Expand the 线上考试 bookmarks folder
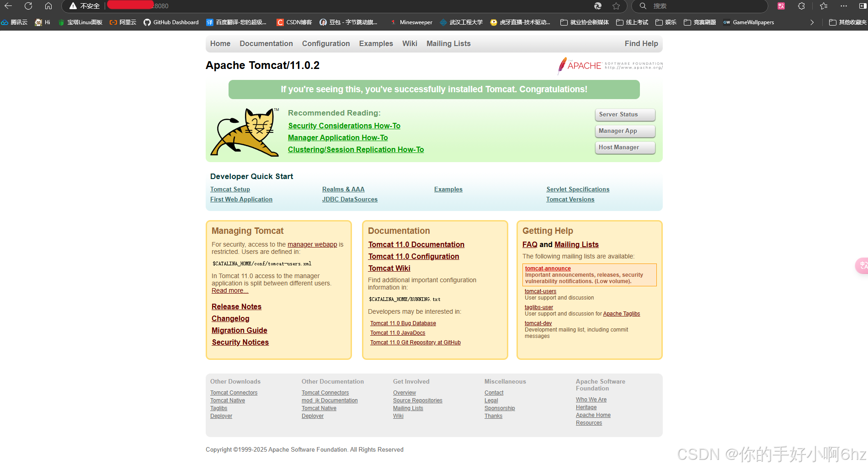This screenshot has height=469, width=868. tap(632, 22)
